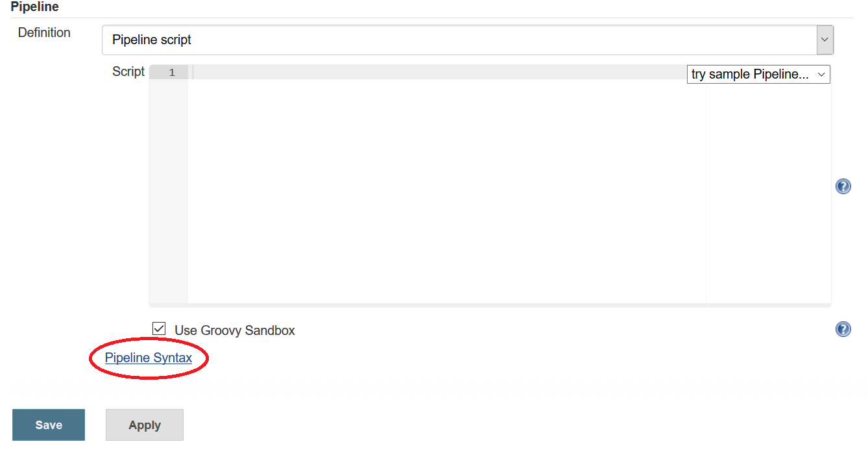Click the Use Groovy Sandbox label text
The height and width of the screenshot is (457, 868).
click(x=234, y=330)
